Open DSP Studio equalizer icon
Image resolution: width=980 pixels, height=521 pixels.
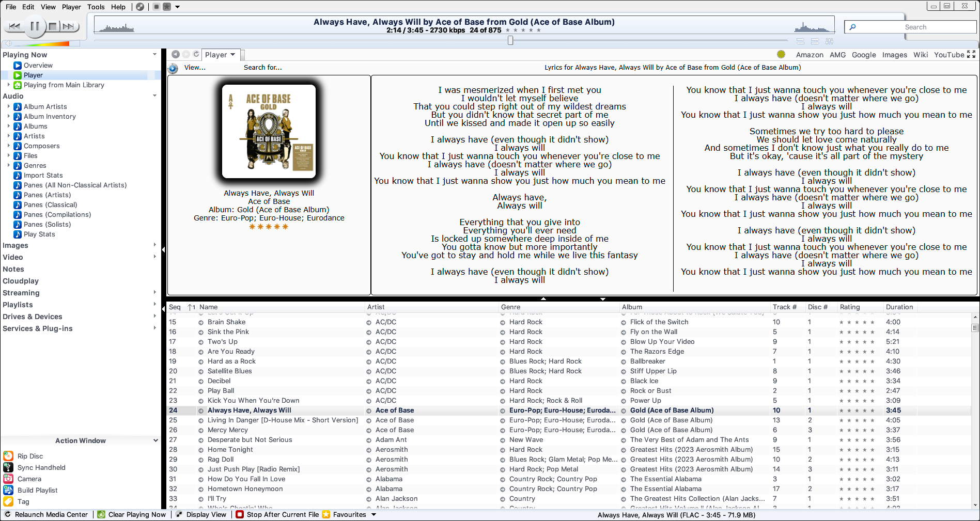[x=830, y=41]
